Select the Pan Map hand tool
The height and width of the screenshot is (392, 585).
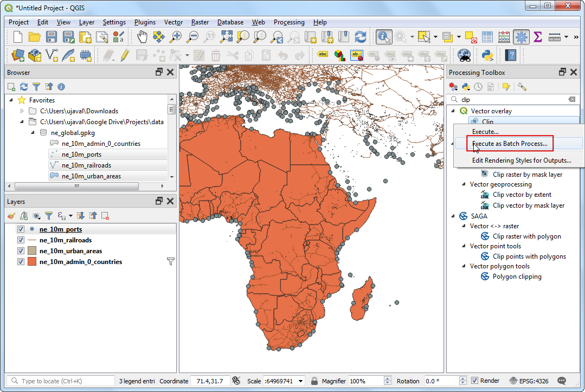(142, 37)
